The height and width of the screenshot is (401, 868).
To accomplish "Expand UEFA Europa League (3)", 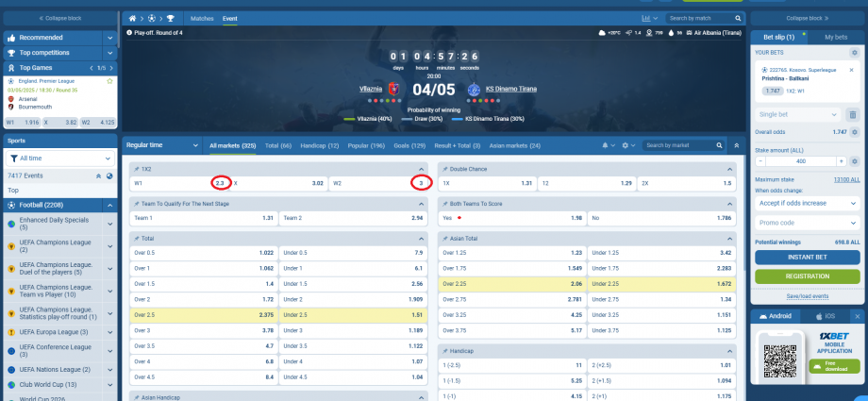I will [109, 332].
